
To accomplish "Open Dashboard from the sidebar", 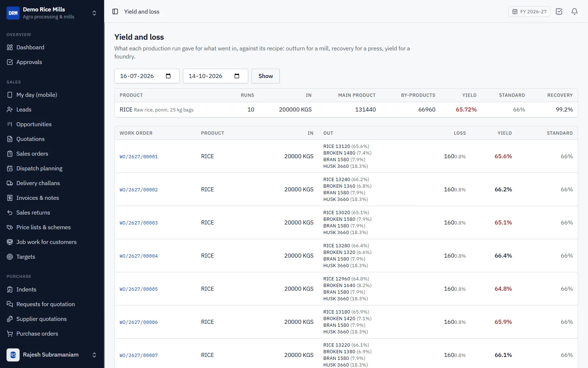I will coord(30,47).
